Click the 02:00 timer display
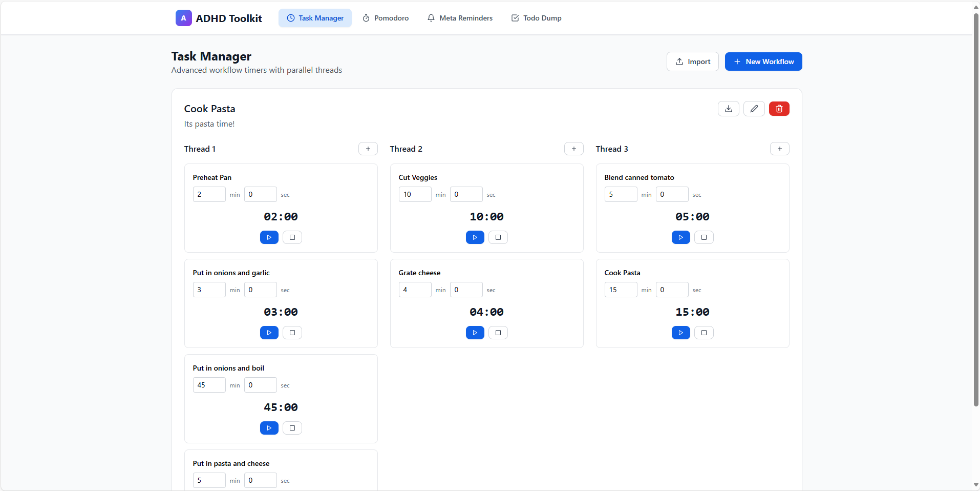This screenshot has width=980, height=491. coord(281,217)
